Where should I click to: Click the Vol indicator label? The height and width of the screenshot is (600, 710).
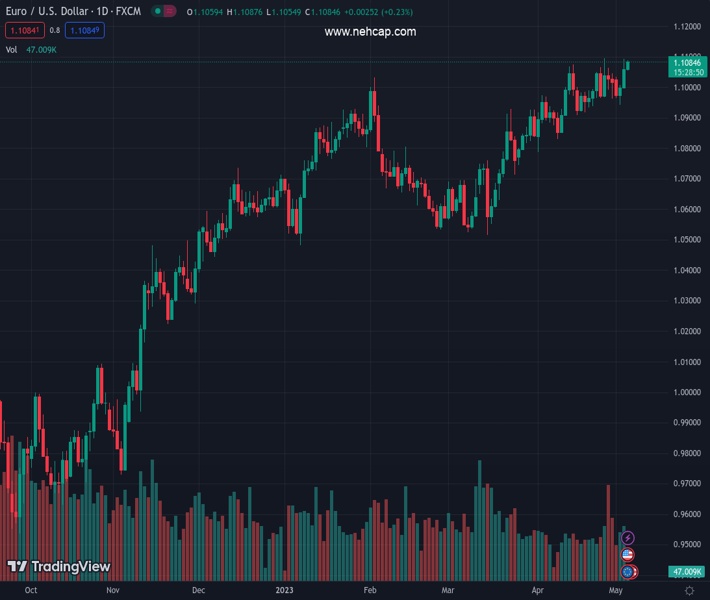(x=11, y=49)
